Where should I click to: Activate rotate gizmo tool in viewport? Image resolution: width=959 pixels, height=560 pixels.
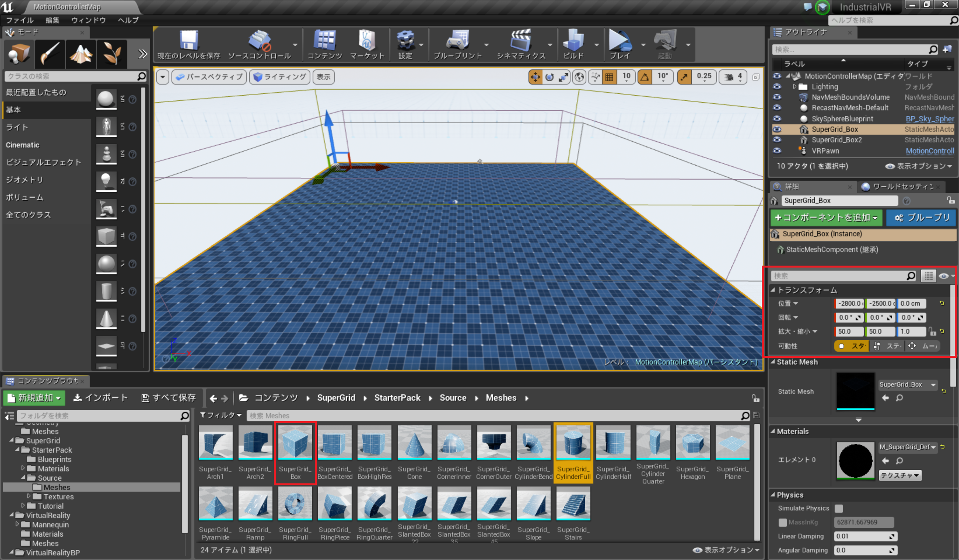[x=549, y=77]
